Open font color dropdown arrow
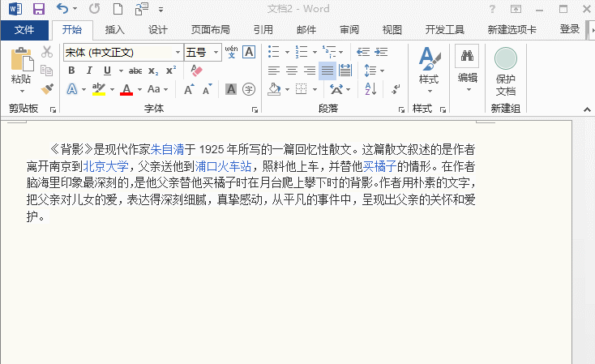This screenshot has height=364, width=595. (x=139, y=89)
